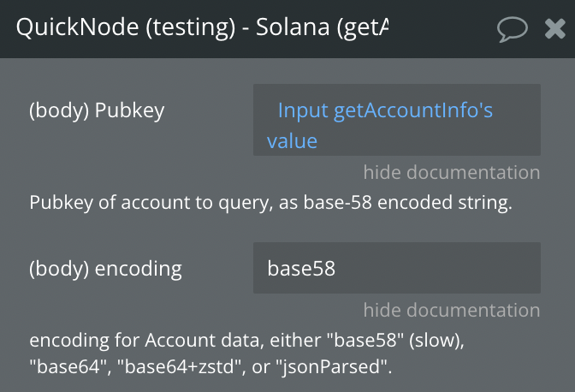575x392 pixels.
Task: Click the QuickNode (testing) - Solana title
Action: tap(202, 27)
